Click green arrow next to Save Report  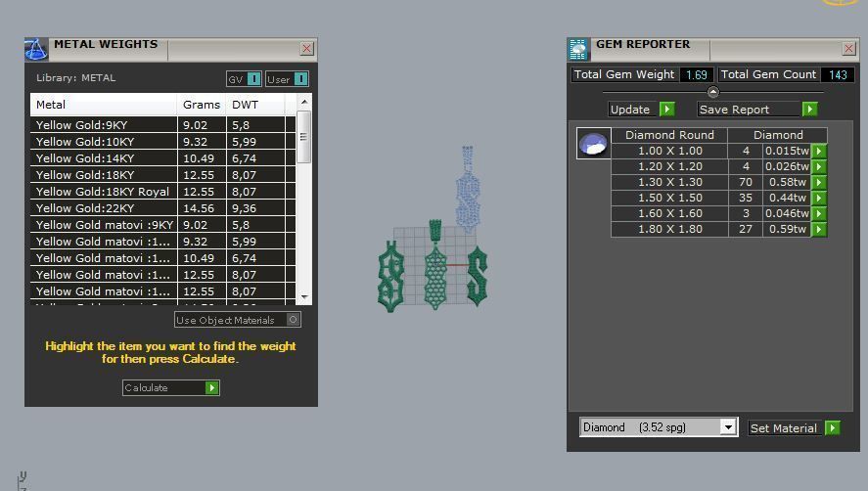pos(810,109)
